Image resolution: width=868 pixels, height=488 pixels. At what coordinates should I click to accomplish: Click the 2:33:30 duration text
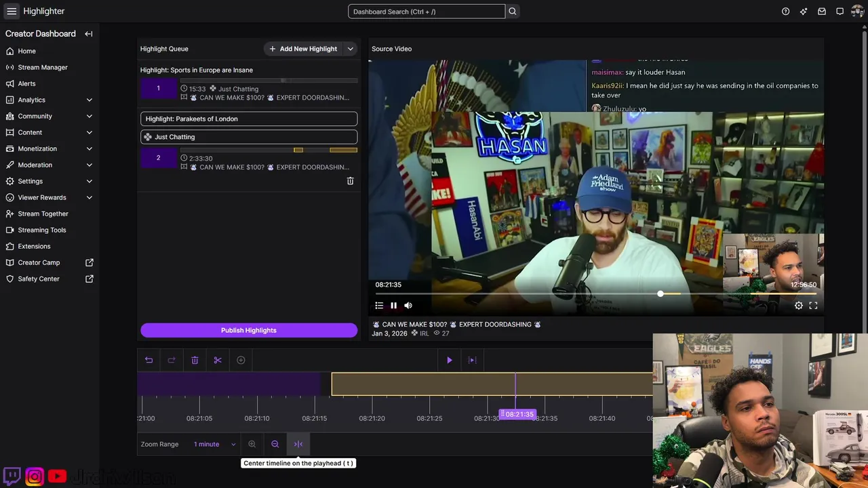point(201,158)
